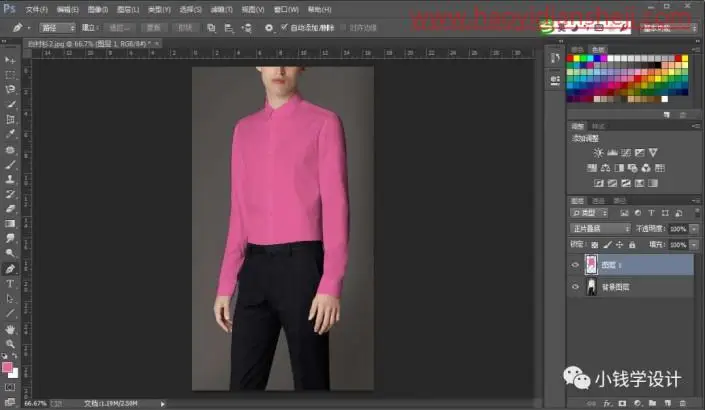Open the Fill slider dropdown
The height and width of the screenshot is (410, 705).
tap(694, 245)
